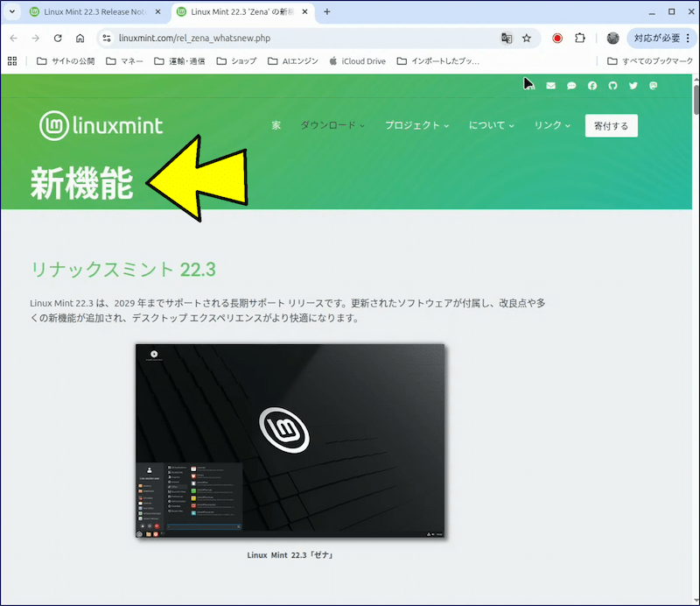This screenshot has width=700, height=606.
Task: Open the GitHub icon in the header
Action: [612, 85]
